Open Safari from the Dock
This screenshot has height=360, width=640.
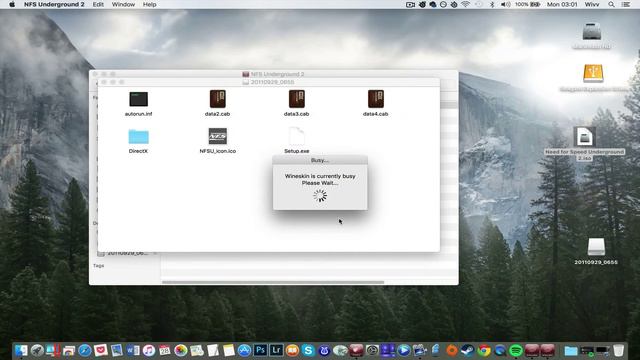click(x=85, y=350)
